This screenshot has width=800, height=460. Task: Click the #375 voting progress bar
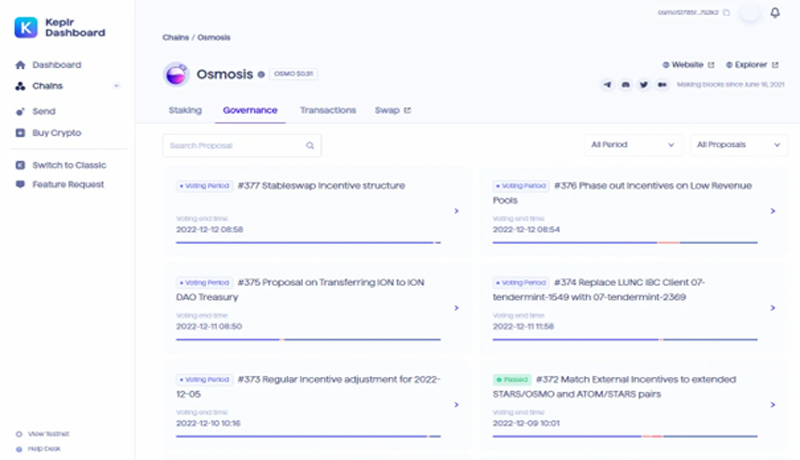(x=308, y=340)
